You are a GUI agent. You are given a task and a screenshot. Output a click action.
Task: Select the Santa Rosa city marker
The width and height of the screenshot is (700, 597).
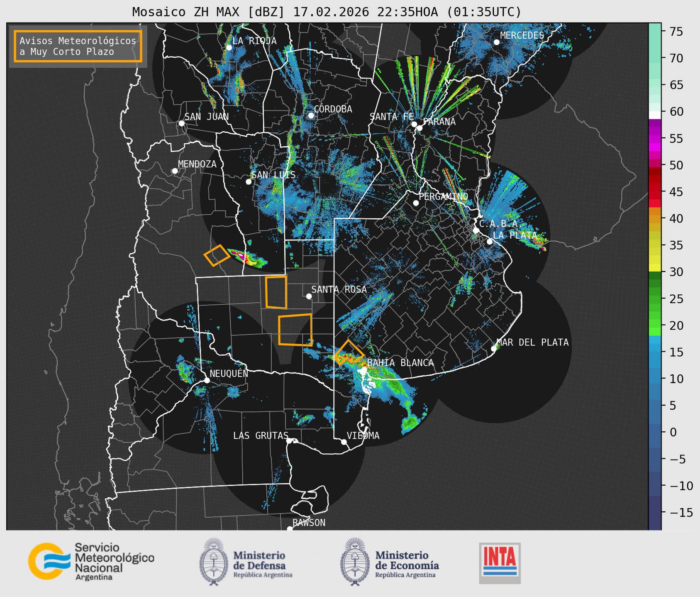(x=309, y=296)
